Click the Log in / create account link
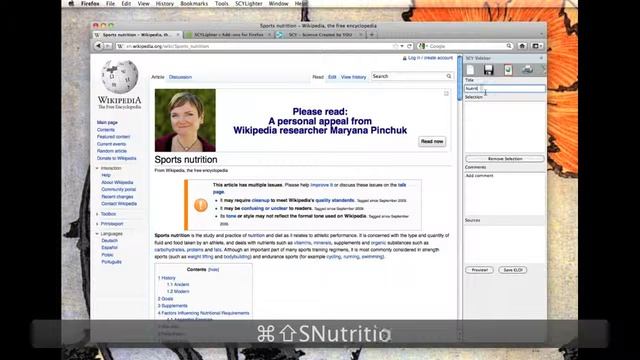640x360 pixels. 430,58
